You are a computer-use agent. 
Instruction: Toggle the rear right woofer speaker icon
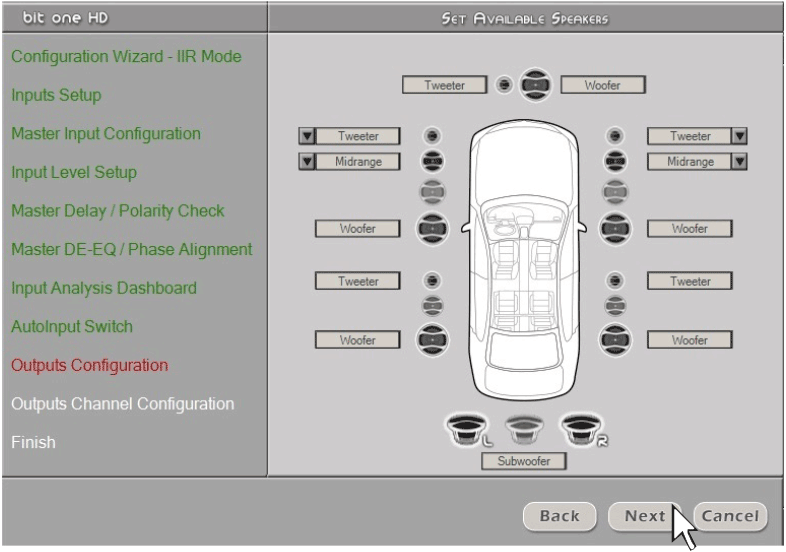pos(615,340)
